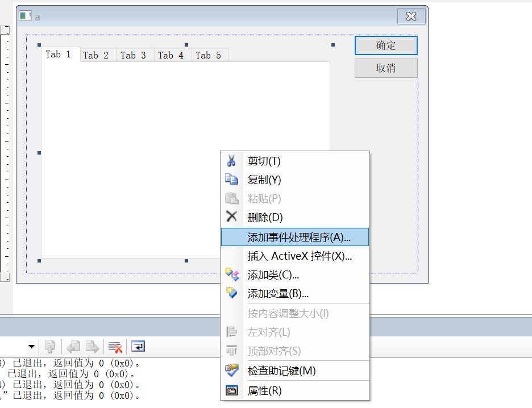Image resolution: width=532 pixels, height=408 pixels.
Task: Select Tab 5 in the tab control
Action: pyautogui.click(x=210, y=55)
